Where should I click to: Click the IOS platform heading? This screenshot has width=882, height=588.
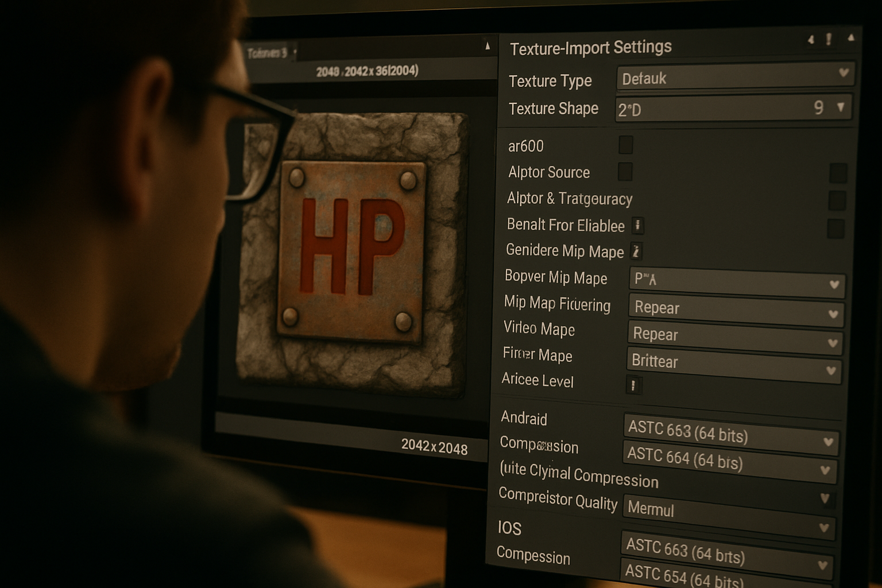tap(509, 528)
